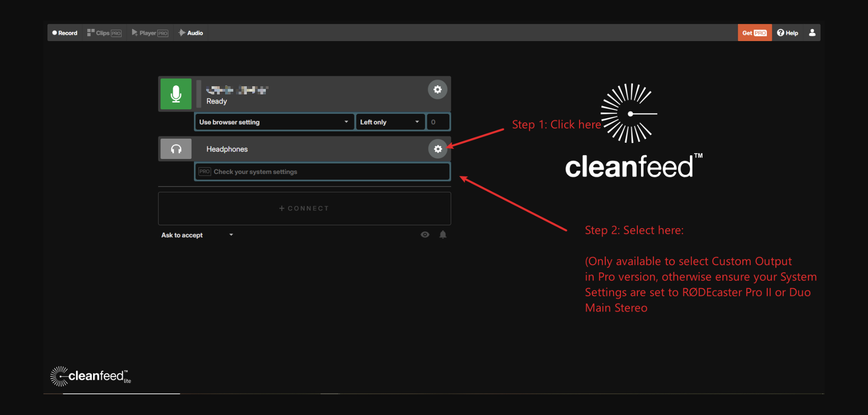Open the Record tab

tap(65, 33)
